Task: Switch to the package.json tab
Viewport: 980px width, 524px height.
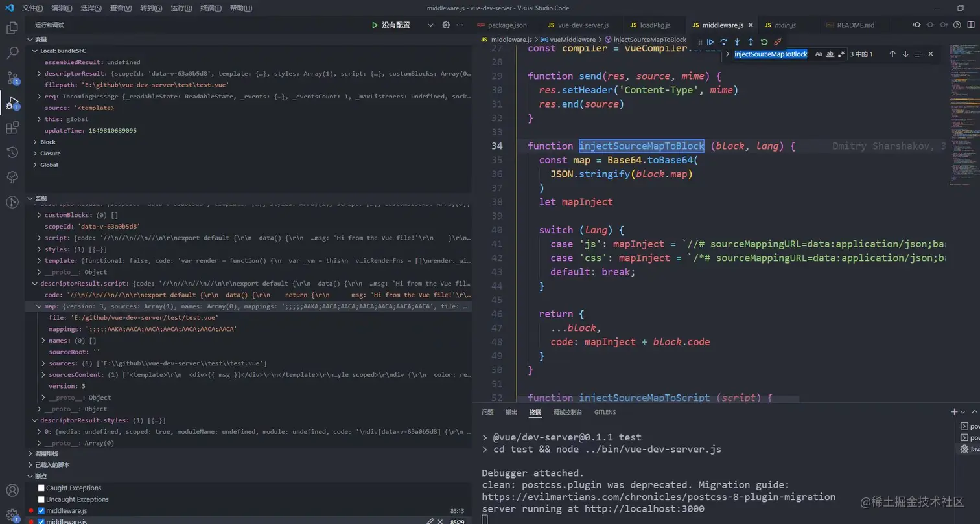Action: pyautogui.click(x=506, y=25)
